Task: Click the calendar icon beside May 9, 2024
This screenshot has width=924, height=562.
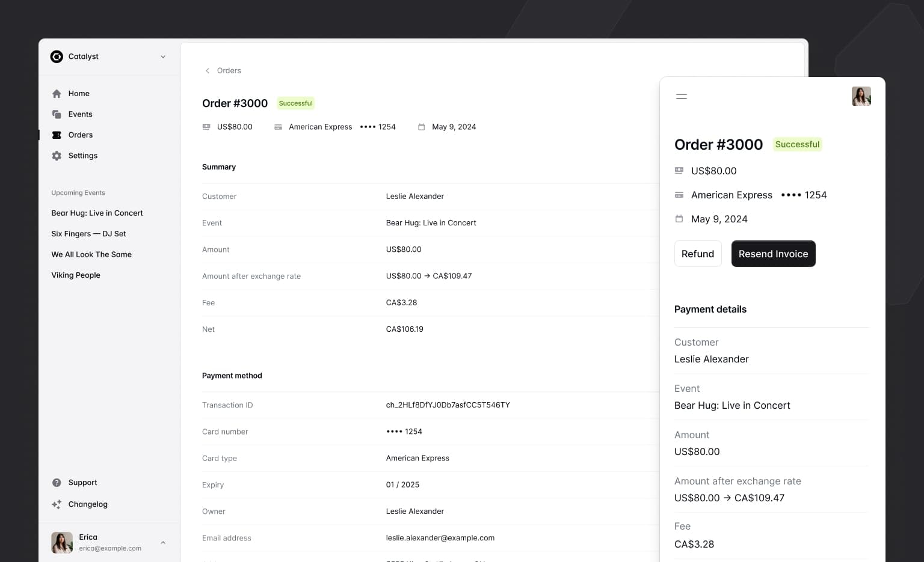Action: 421,127
